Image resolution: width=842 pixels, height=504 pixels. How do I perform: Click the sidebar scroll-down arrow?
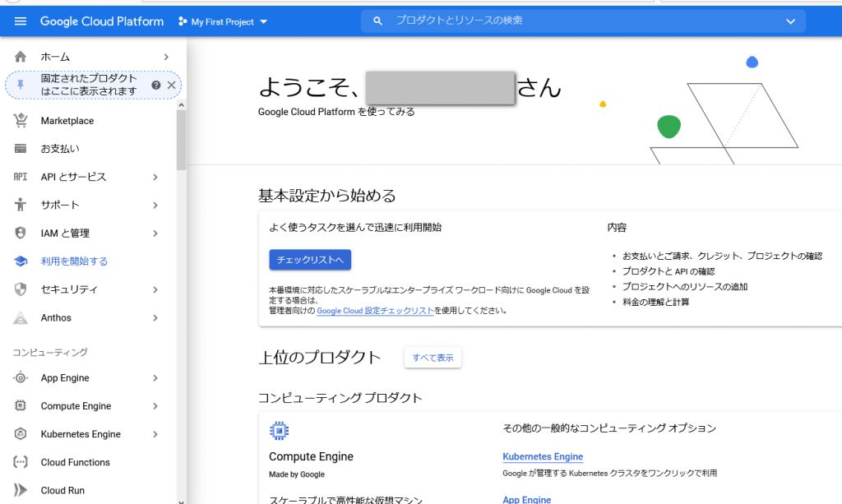pos(182,502)
